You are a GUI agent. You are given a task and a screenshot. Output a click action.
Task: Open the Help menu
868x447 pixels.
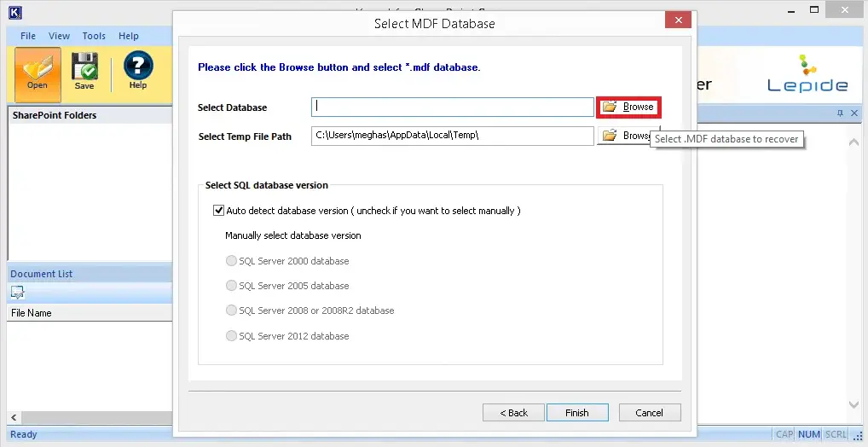pos(129,36)
